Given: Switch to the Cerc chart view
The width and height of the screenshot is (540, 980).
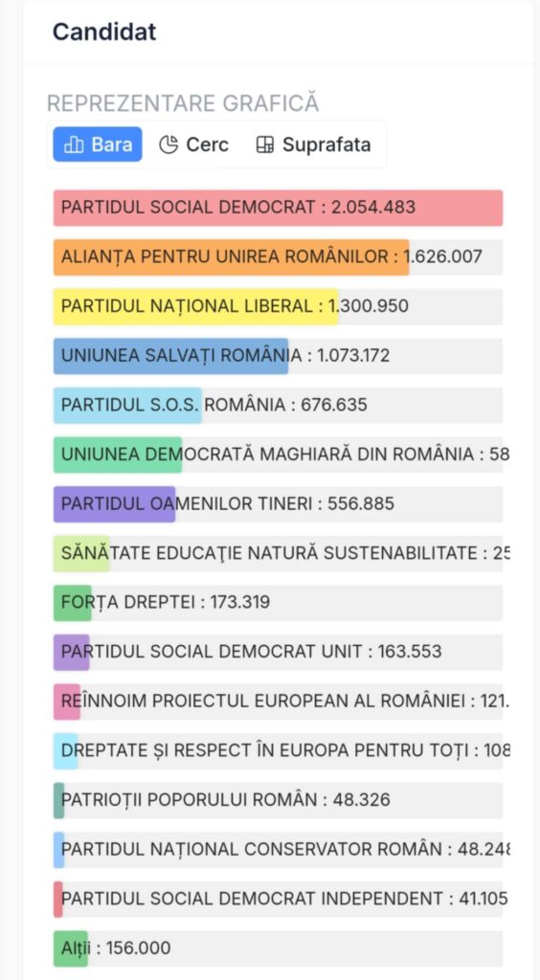Looking at the screenshot, I should click(193, 145).
